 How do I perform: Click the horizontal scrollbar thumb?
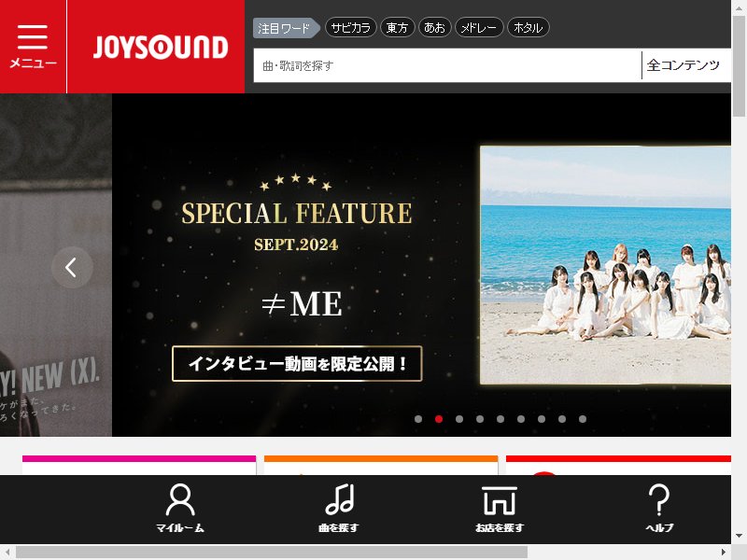coord(272,552)
